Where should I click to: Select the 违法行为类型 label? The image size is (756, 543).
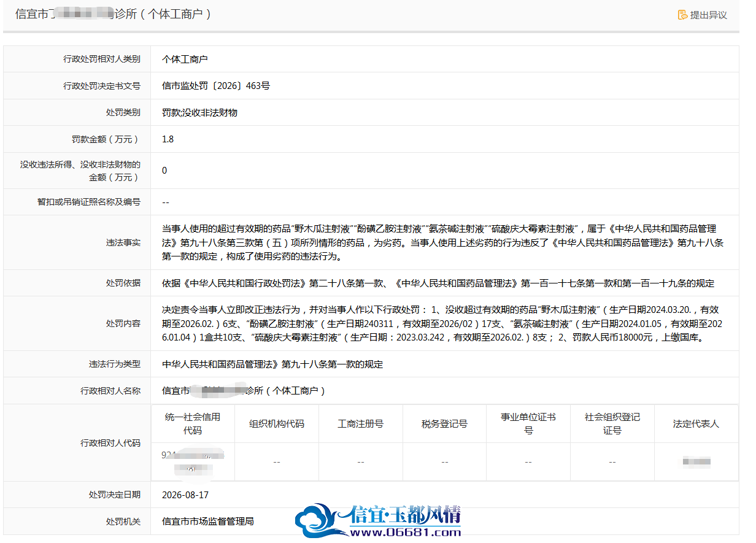point(115,364)
